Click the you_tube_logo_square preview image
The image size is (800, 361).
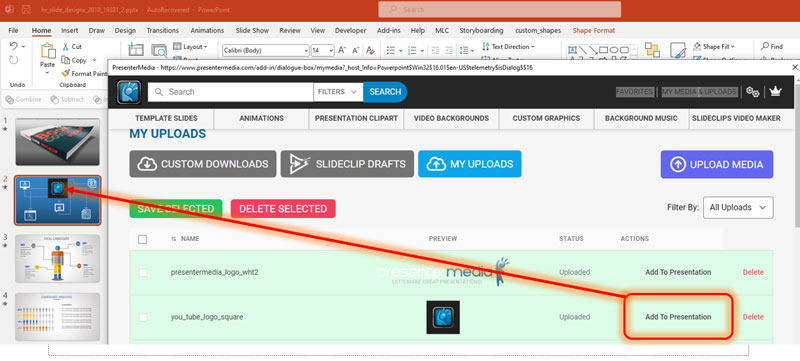[443, 317]
